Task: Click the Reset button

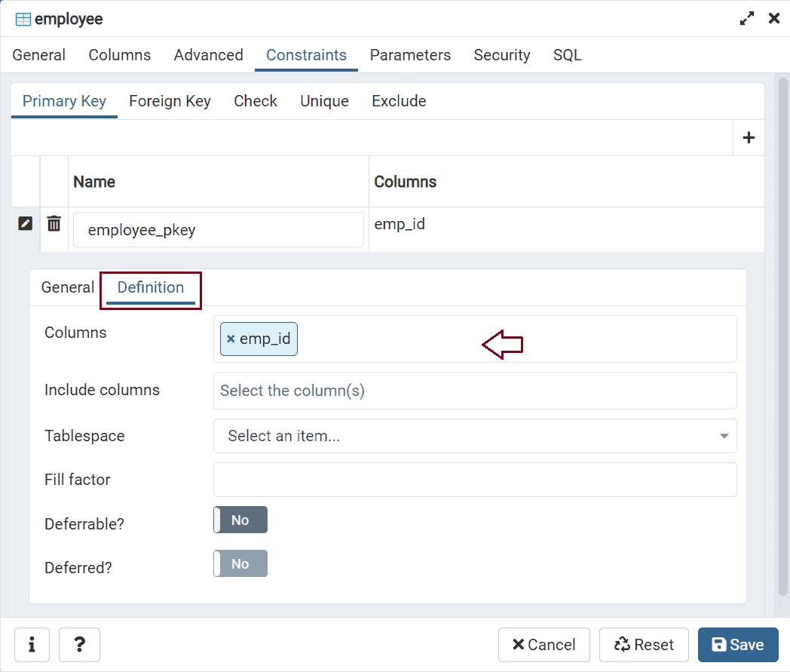Action: (x=644, y=645)
